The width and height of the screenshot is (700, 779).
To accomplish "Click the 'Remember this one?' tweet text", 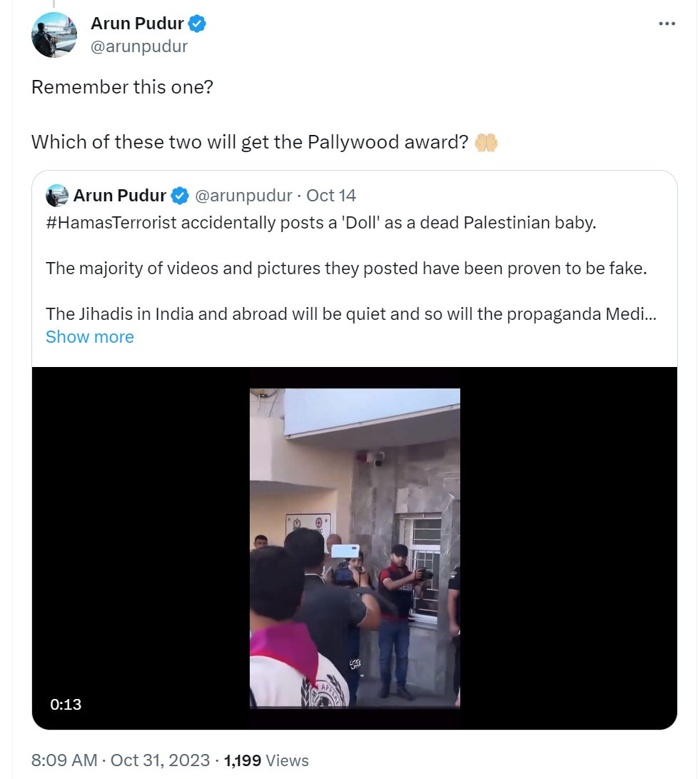I will [122, 87].
